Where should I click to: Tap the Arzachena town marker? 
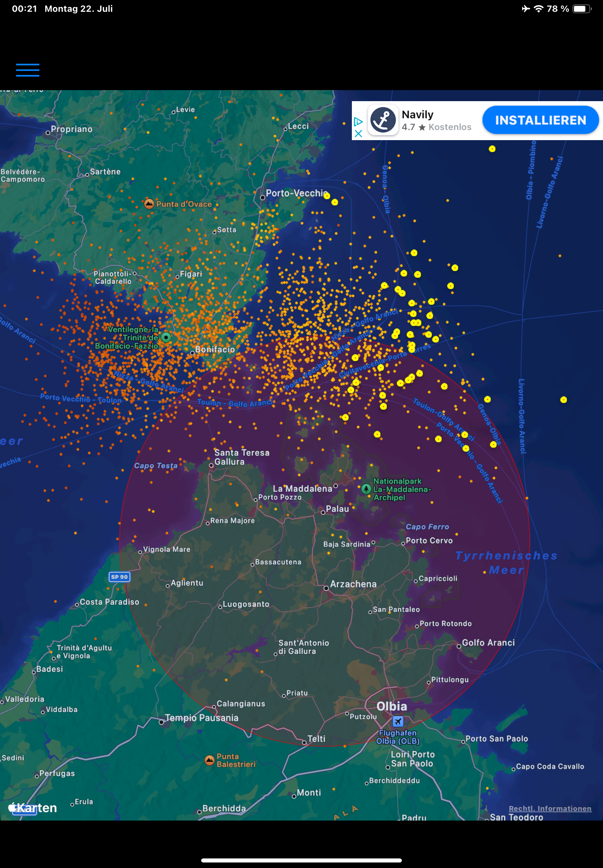[326, 588]
